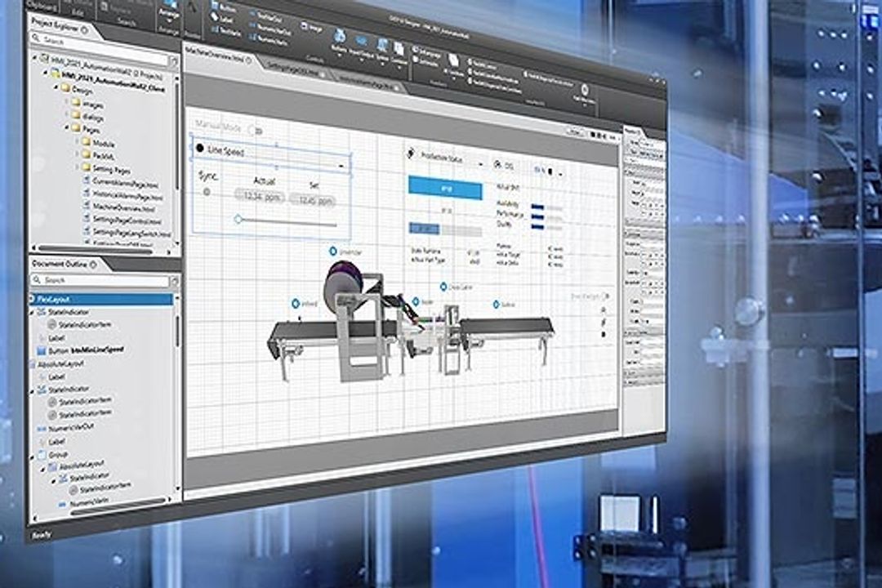Image resolution: width=882 pixels, height=588 pixels.
Task: Click the Availability bar indicator
Action: click(537, 206)
